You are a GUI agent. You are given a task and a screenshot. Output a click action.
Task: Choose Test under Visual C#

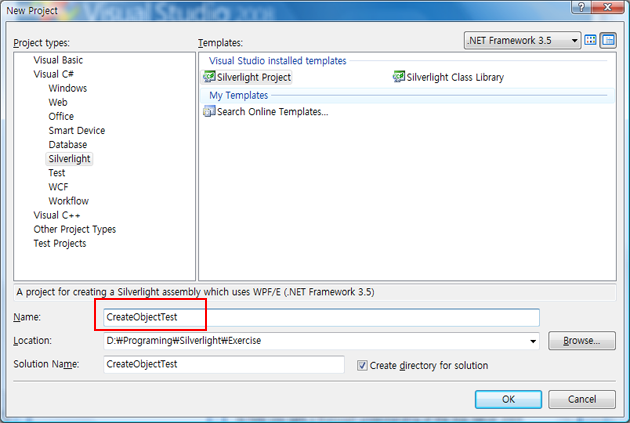[57, 173]
